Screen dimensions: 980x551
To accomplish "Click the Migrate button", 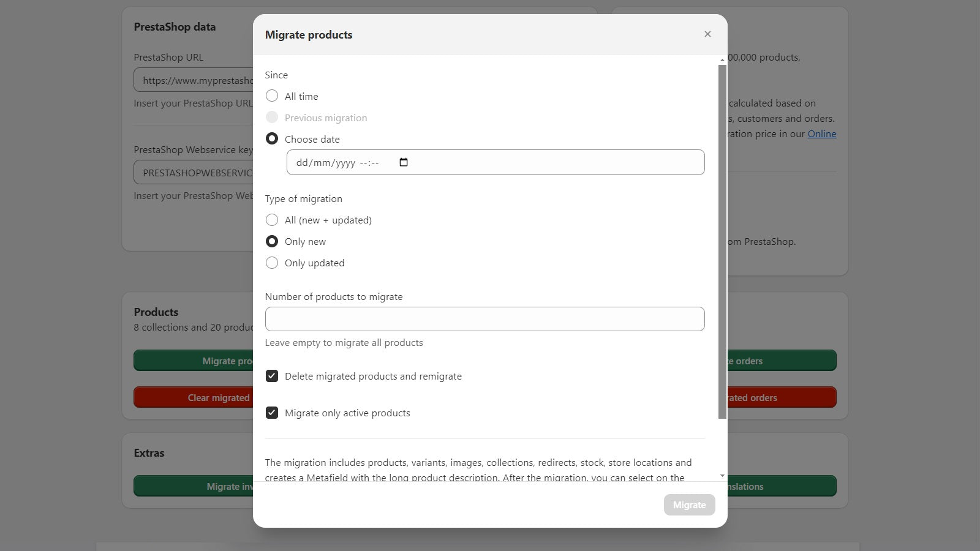I will pyautogui.click(x=689, y=504).
